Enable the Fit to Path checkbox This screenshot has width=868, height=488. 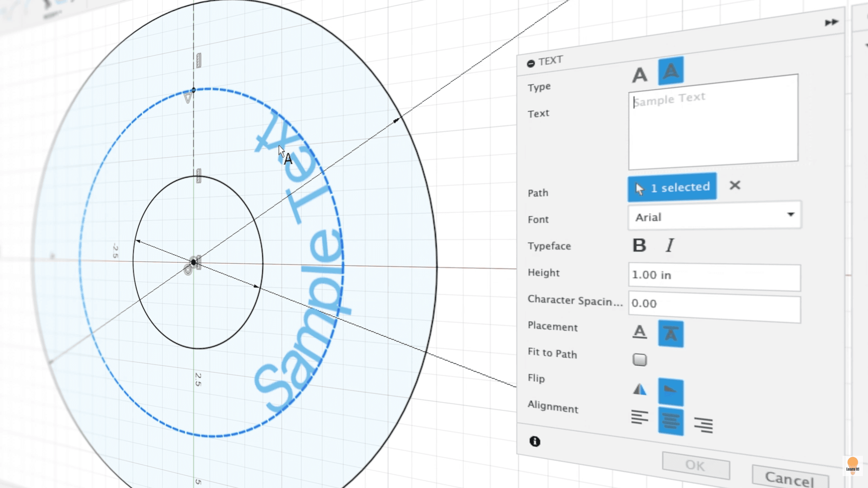coord(640,360)
